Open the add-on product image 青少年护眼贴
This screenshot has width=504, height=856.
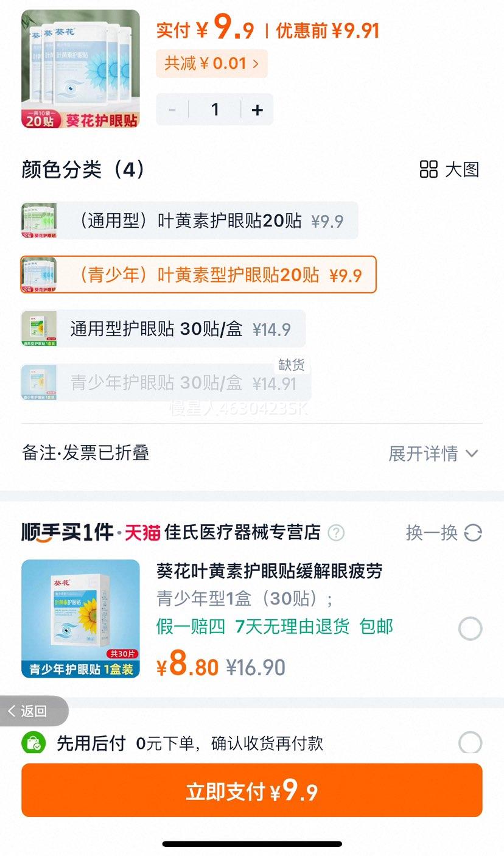pyautogui.click(x=80, y=619)
